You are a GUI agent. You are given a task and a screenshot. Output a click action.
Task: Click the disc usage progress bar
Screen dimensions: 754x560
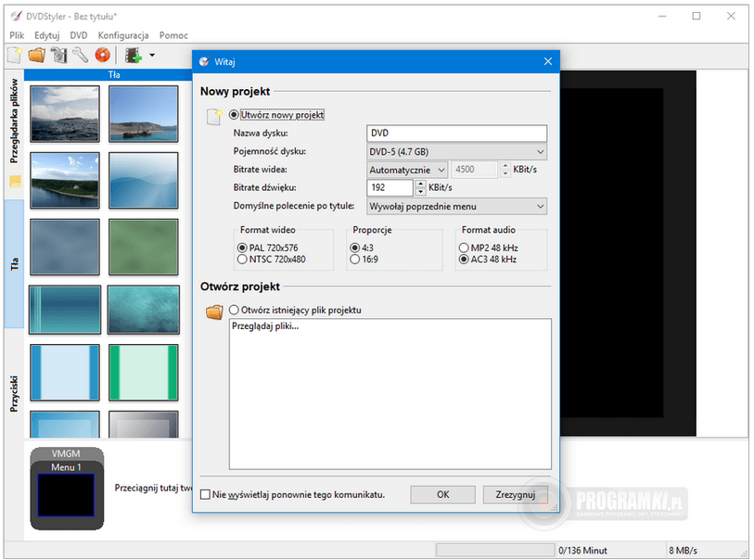495,550
